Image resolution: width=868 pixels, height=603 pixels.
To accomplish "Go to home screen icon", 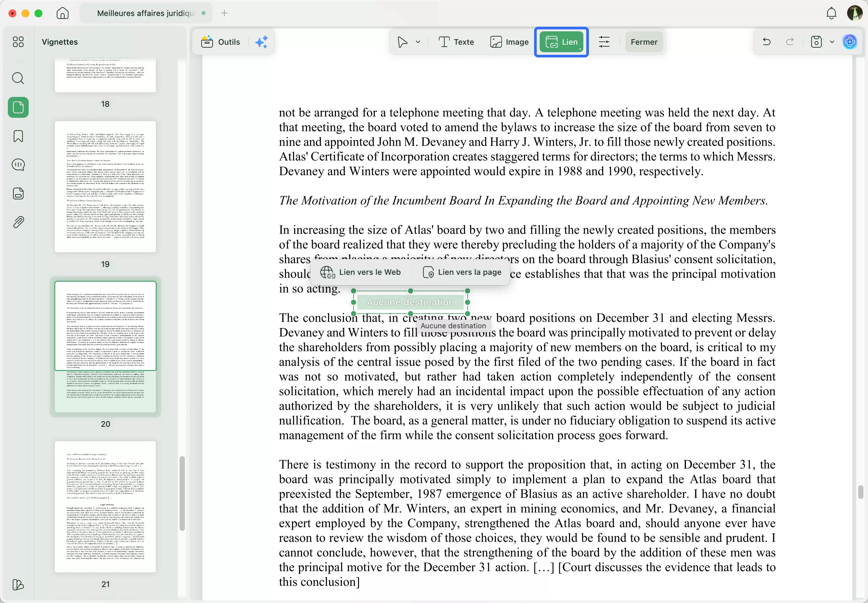I will [x=63, y=13].
